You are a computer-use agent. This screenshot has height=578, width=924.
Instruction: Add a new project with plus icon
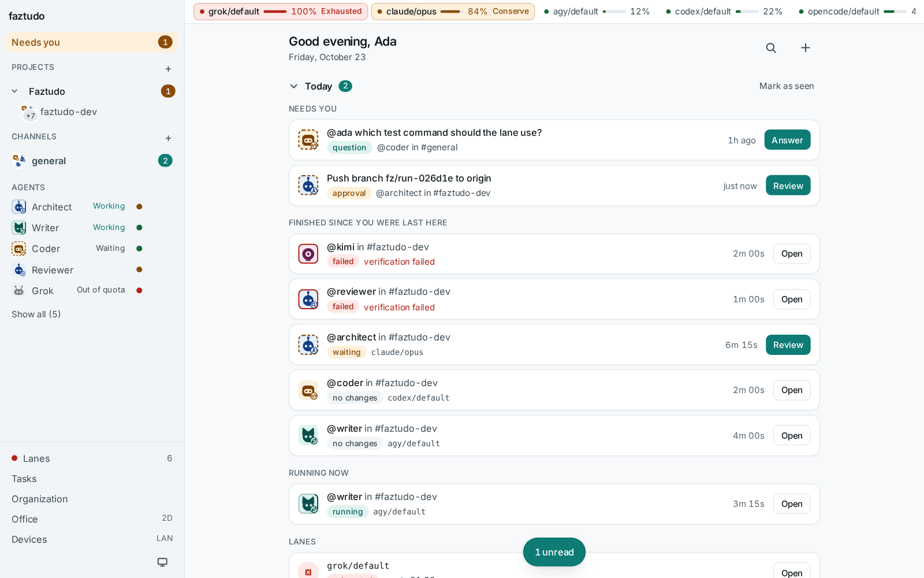click(168, 69)
